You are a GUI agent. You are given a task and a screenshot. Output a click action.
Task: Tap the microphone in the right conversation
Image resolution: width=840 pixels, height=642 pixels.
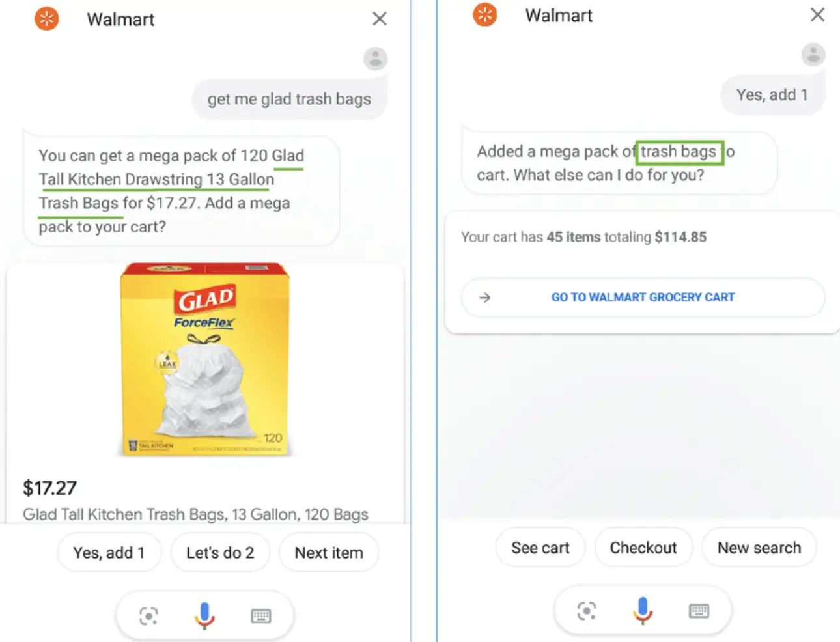643,611
